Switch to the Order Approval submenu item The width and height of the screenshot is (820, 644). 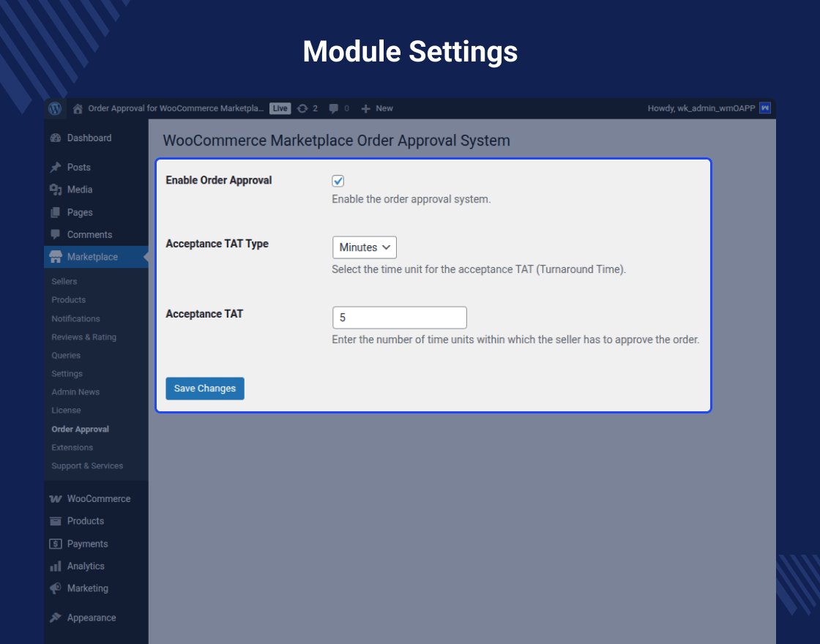coord(80,429)
